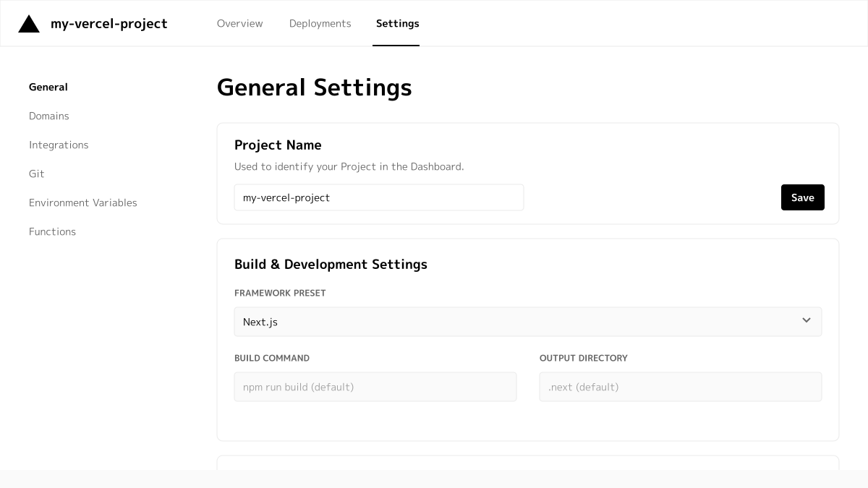Click the FRAMEWORK PRESET label
The width and height of the screenshot is (868, 488).
click(280, 293)
